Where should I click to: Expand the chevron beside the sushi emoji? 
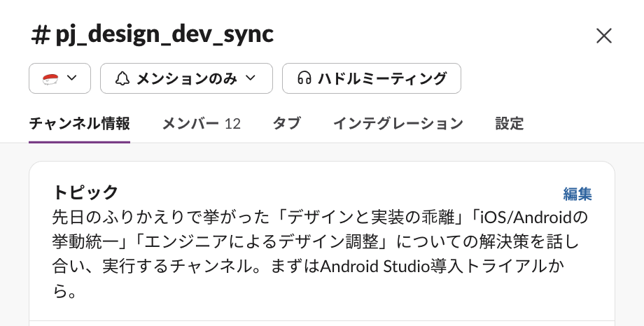[x=72, y=78]
